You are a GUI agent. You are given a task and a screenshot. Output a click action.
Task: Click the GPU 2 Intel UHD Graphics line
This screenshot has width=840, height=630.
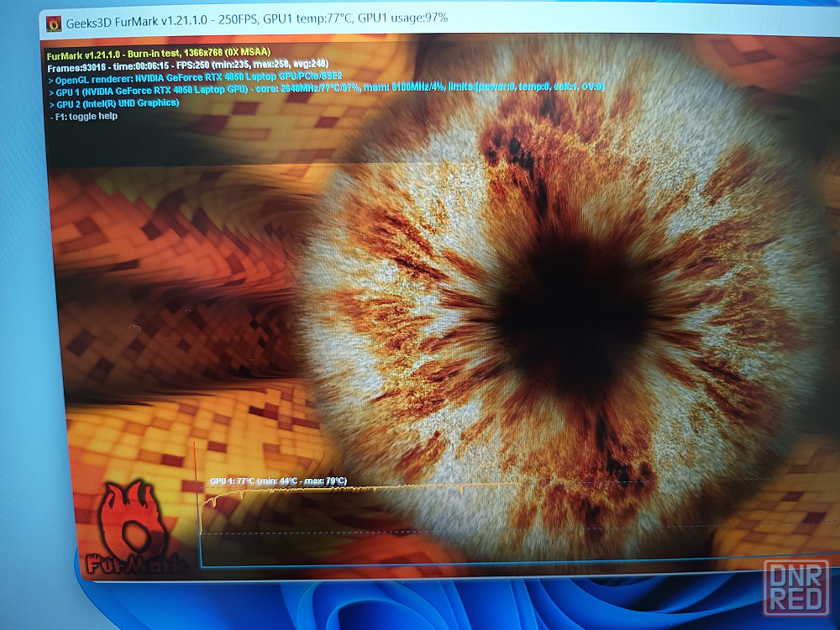click(x=113, y=102)
